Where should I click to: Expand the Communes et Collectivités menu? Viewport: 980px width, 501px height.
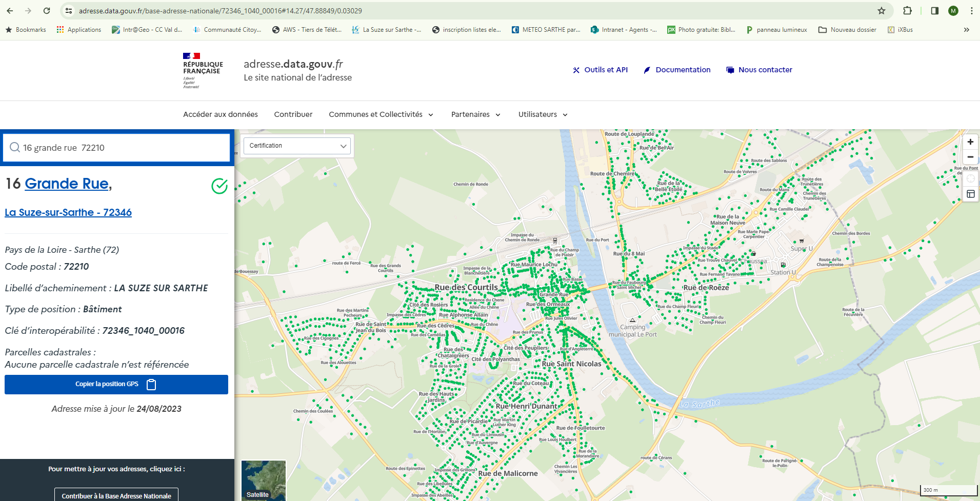pyautogui.click(x=381, y=114)
